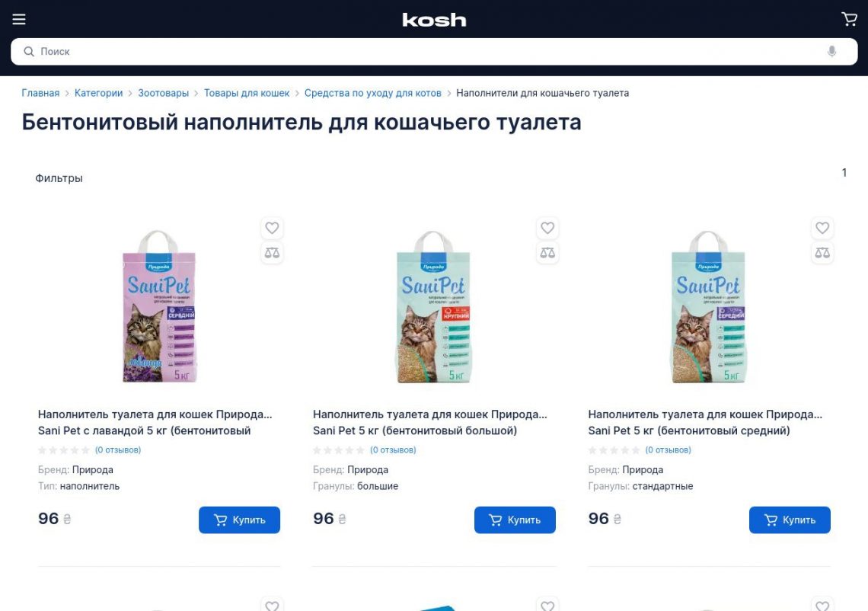868x611 pixels.
Task: Open the shopping cart
Action: point(849,19)
